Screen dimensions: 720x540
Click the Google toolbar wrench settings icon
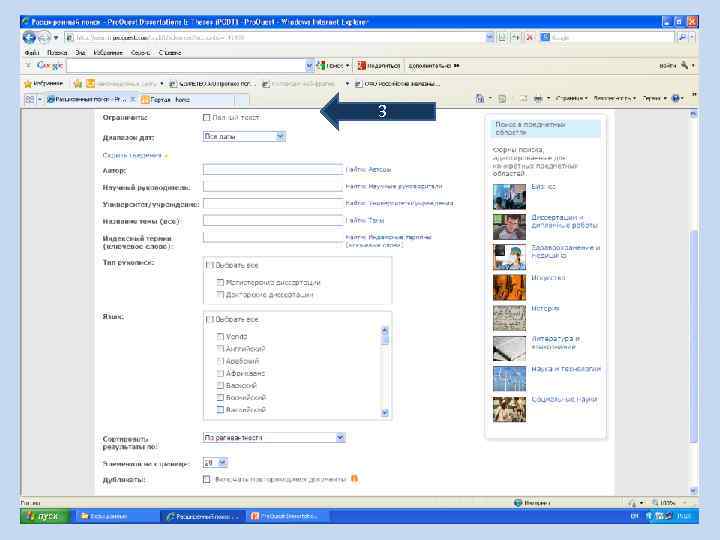click(684, 66)
